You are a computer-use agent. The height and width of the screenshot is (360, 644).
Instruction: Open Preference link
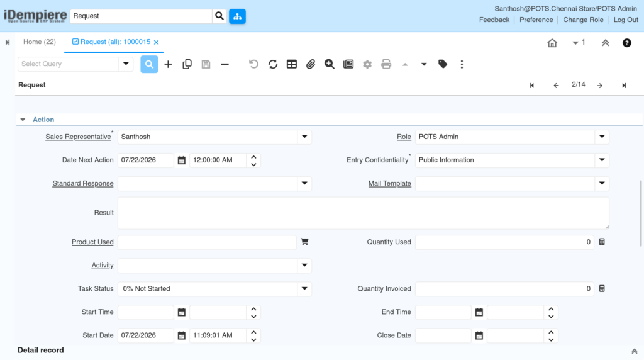coord(536,20)
